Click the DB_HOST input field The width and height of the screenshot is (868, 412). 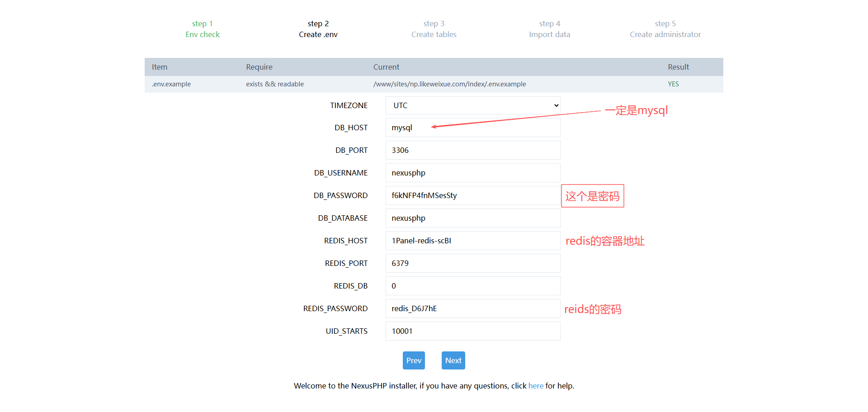coord(472,128)
